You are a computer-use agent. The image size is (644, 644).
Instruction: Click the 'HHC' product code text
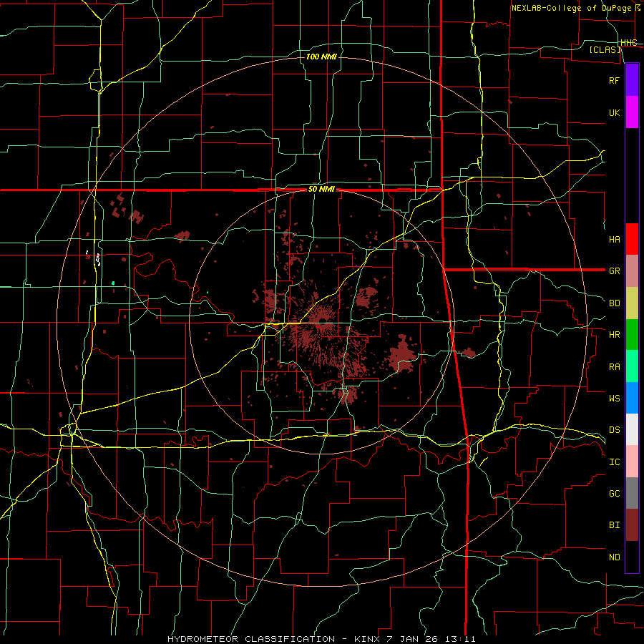point(628,43)
